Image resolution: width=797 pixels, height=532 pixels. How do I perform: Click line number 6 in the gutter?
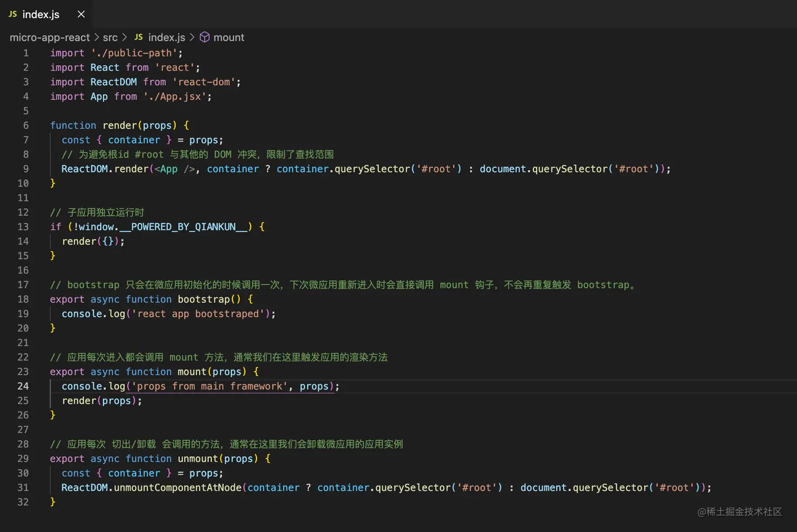(x=26, y=125)
